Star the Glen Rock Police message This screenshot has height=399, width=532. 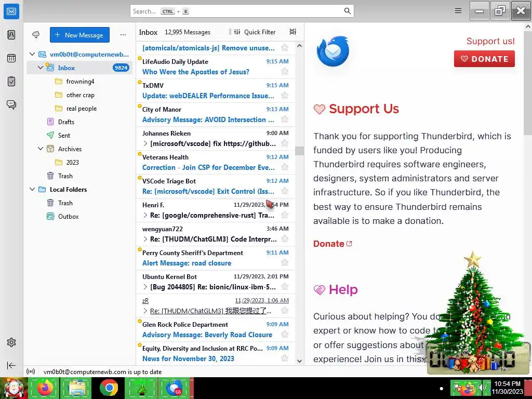285,335
